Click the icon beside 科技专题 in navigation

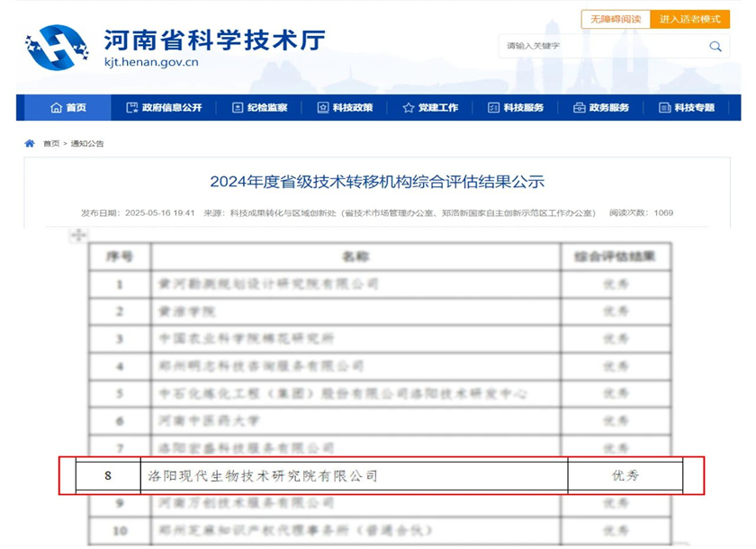[x=665, y=107]
